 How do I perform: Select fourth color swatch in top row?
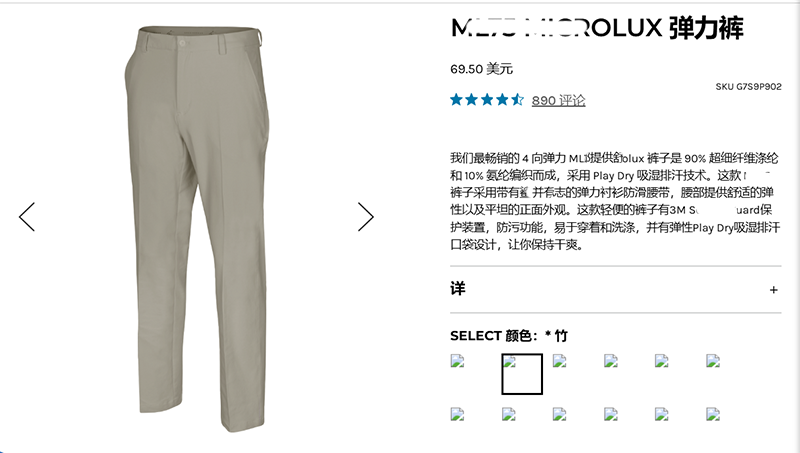click(x=611, y=361)
